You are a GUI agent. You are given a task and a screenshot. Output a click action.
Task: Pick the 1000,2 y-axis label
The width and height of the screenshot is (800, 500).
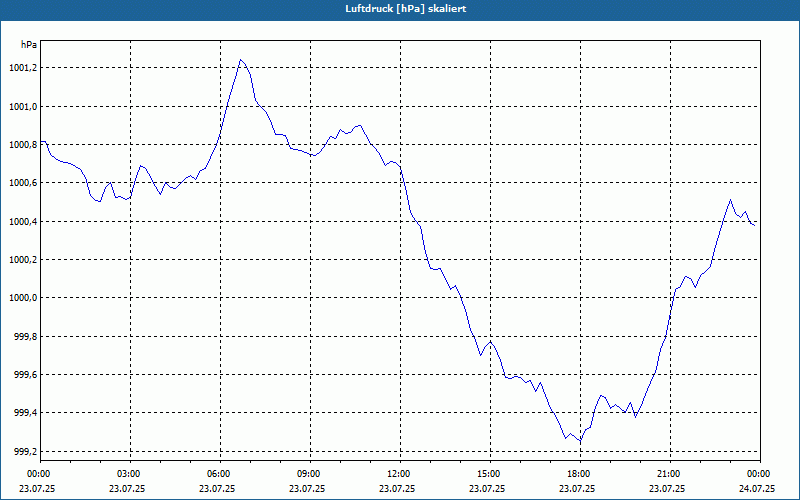coord(22,260)
